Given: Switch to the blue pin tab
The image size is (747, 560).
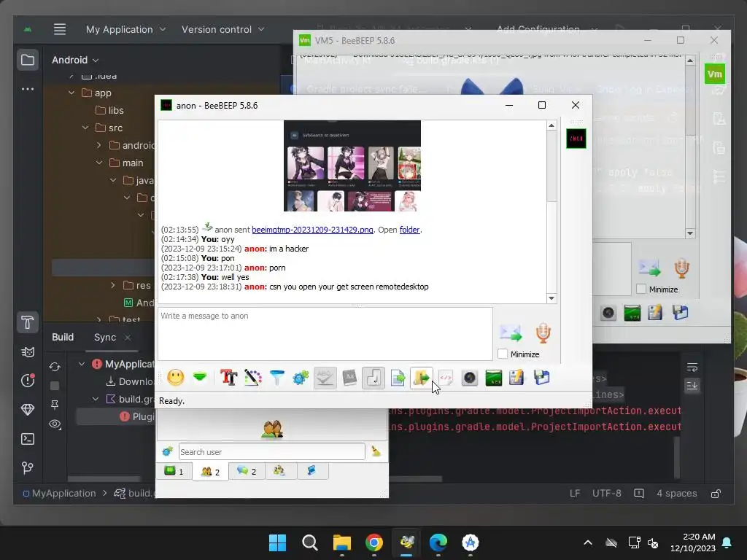Looking at the screenshot, I should point(312,471).
